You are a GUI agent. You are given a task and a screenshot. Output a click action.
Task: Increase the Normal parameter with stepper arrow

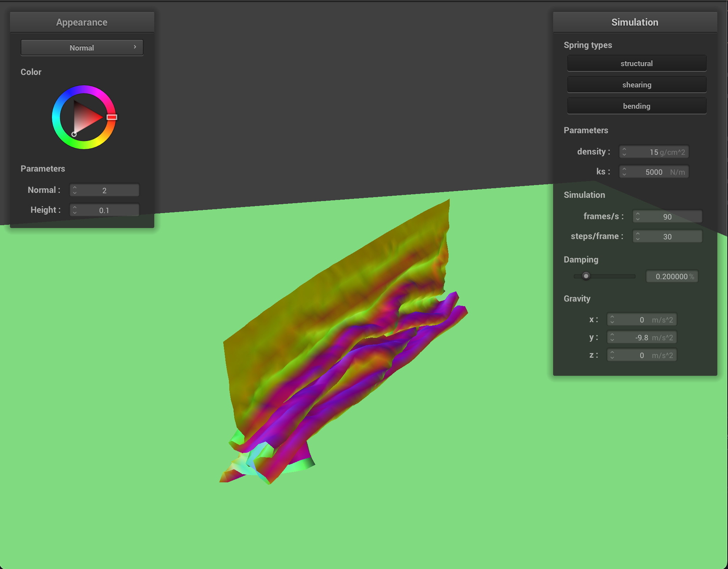click(75, 188)
